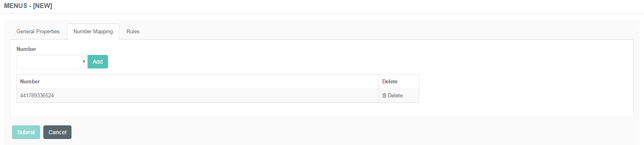Select the 441789336524 number cell
Screen dimensions: 644x145
[x=198, y=96]
